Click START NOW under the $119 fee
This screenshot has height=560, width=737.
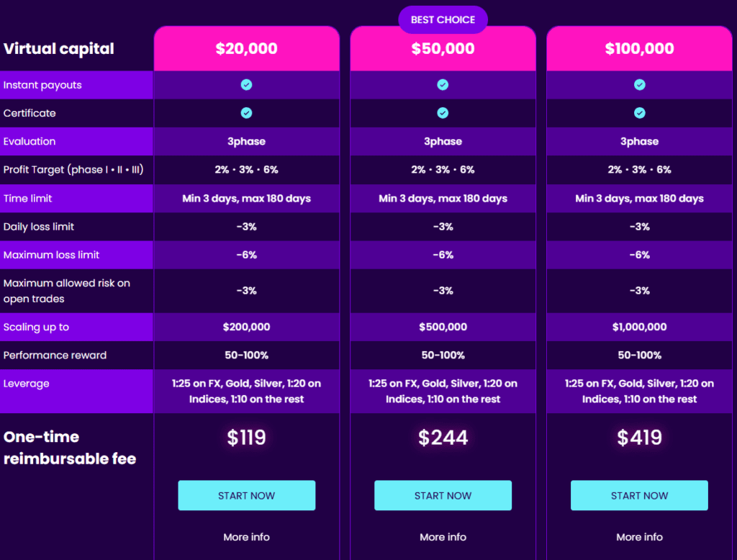point(247,495)
